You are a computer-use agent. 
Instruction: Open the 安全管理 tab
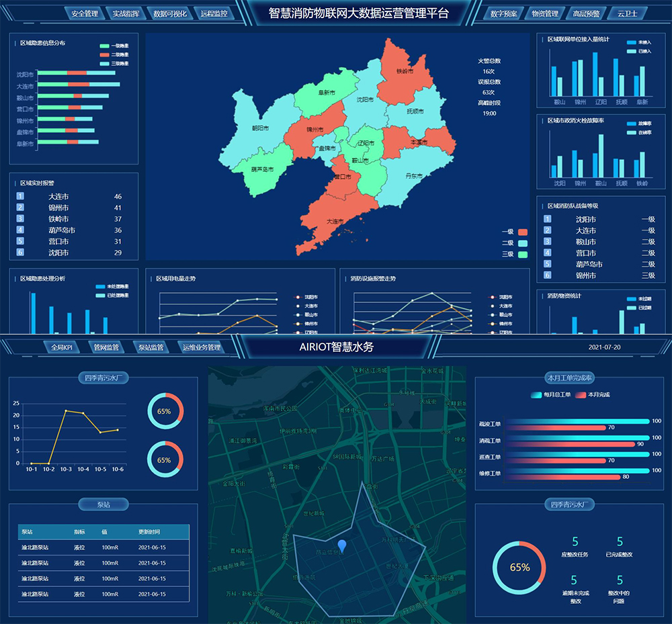[84, 13]
